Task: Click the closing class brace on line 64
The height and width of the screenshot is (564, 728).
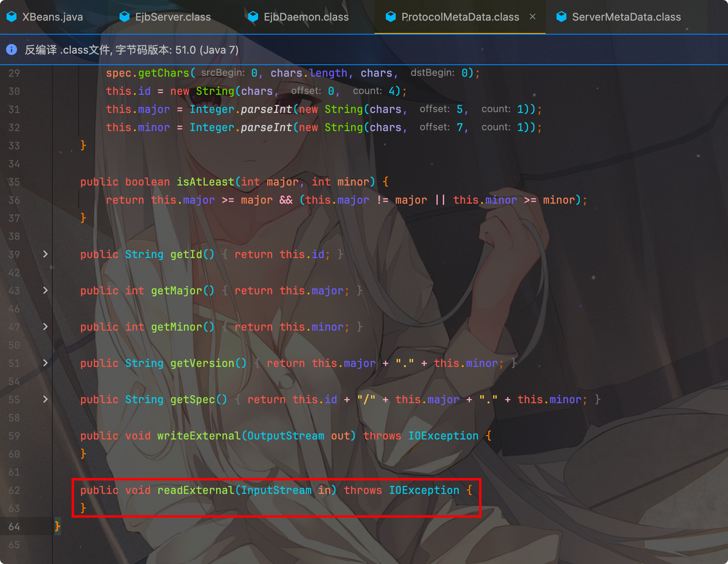Action: point(57,526)
